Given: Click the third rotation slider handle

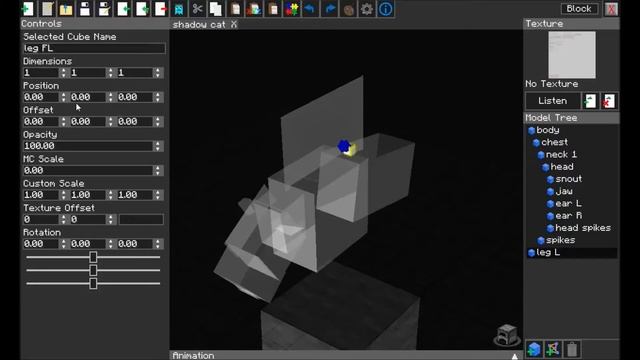Looking at the screenshot, I should click(93, 283).
